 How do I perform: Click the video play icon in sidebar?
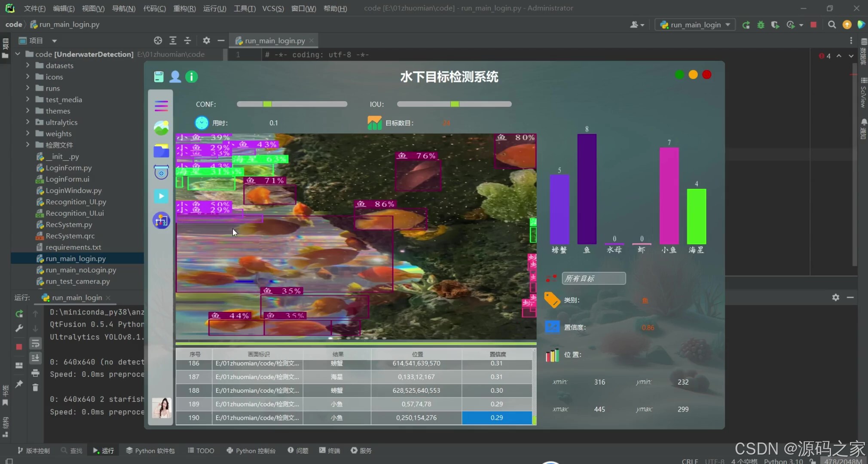pyautogui.click(x=161, y=196)
